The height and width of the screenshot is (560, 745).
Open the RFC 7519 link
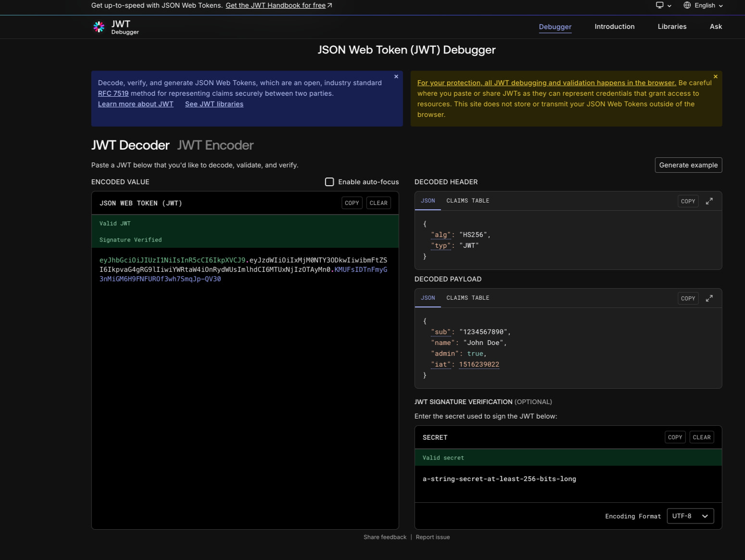[113, 93]
